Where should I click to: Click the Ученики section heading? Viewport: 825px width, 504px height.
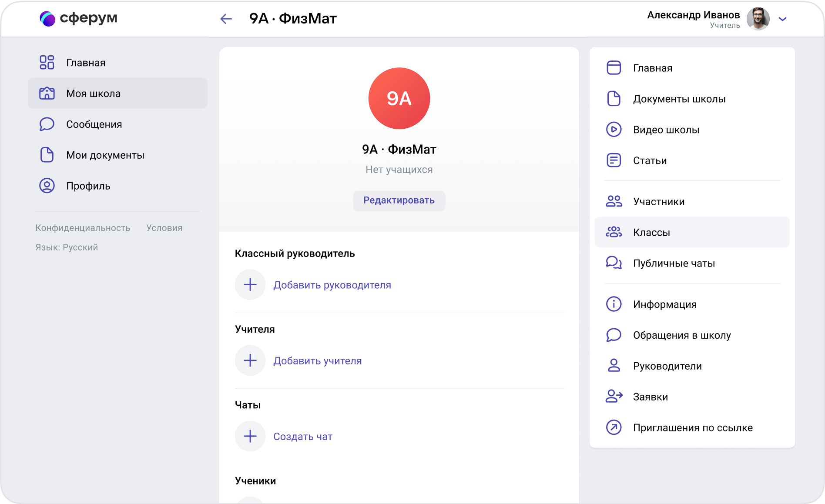pyautogui.click(x=255, y=481)
